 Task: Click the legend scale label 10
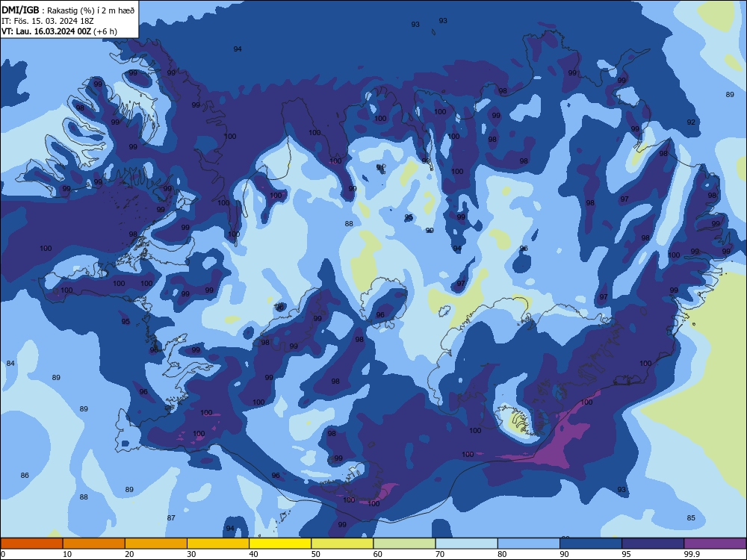pos(67,554)
